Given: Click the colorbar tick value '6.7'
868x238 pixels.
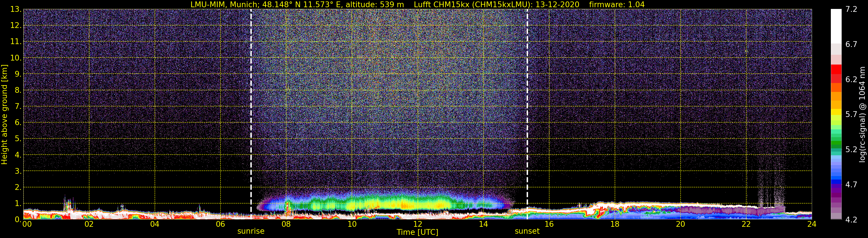Looking at the screenshot, I should (851, 44).
